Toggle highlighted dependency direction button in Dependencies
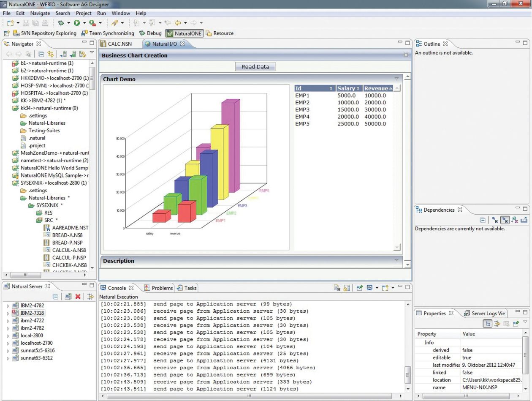Viewport: 532px width, 401px height. (x=505, y=220)
